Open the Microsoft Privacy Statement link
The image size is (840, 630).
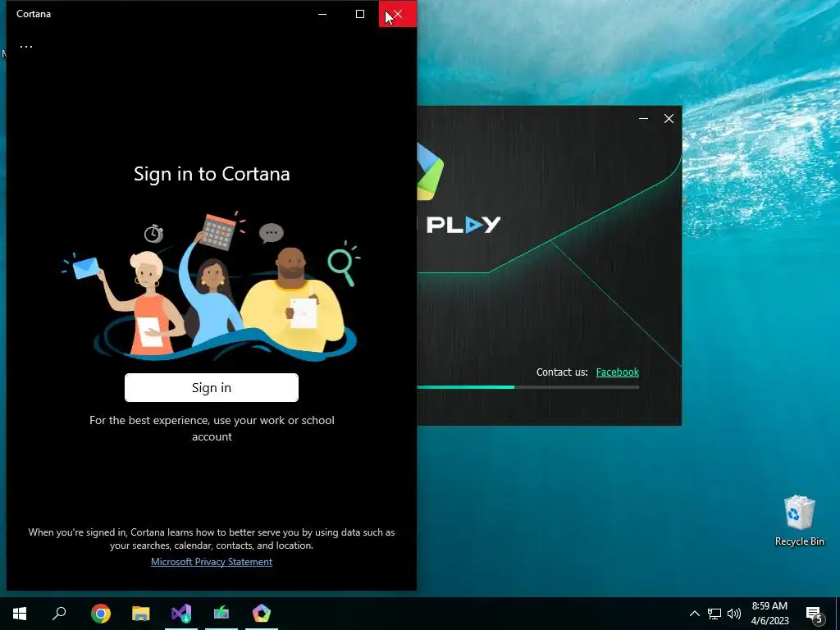(212, 561)
